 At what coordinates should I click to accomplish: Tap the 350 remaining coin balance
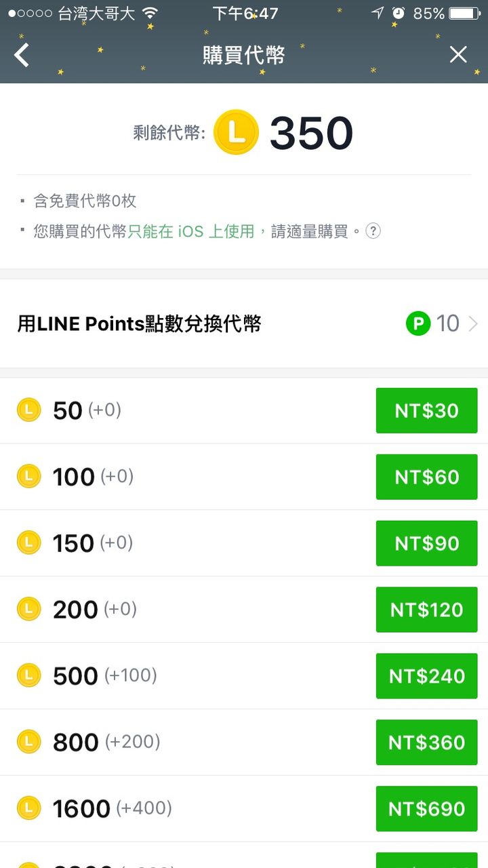click(311, 133)
